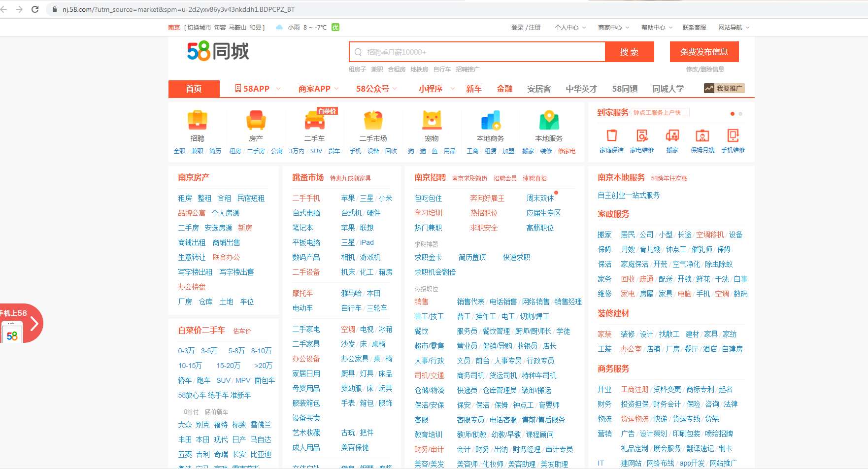Expand the 小程序 nav dropdown
868x469 pixels.
[436, 89]
